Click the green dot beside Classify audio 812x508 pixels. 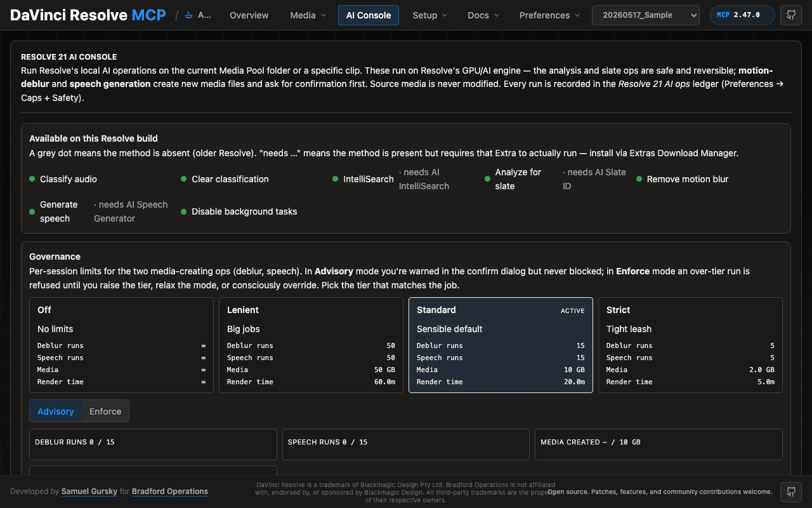pos(32,179)
